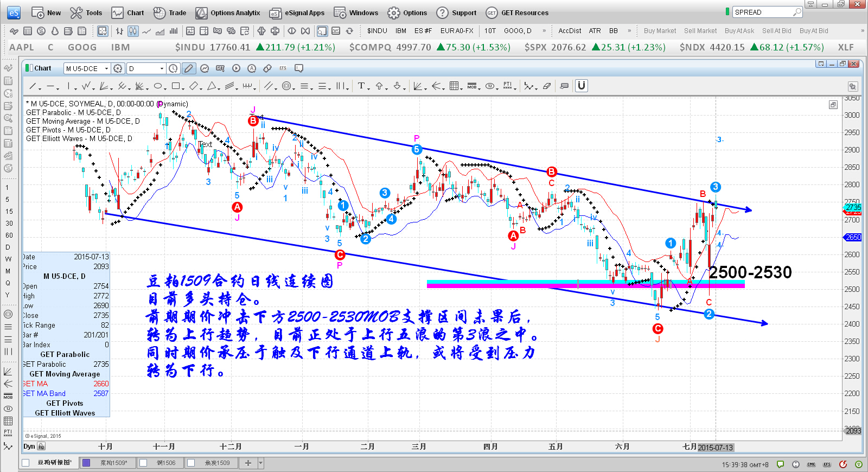Switch to candlestick chart type
The image size is (868, 472).
[133, 31]
